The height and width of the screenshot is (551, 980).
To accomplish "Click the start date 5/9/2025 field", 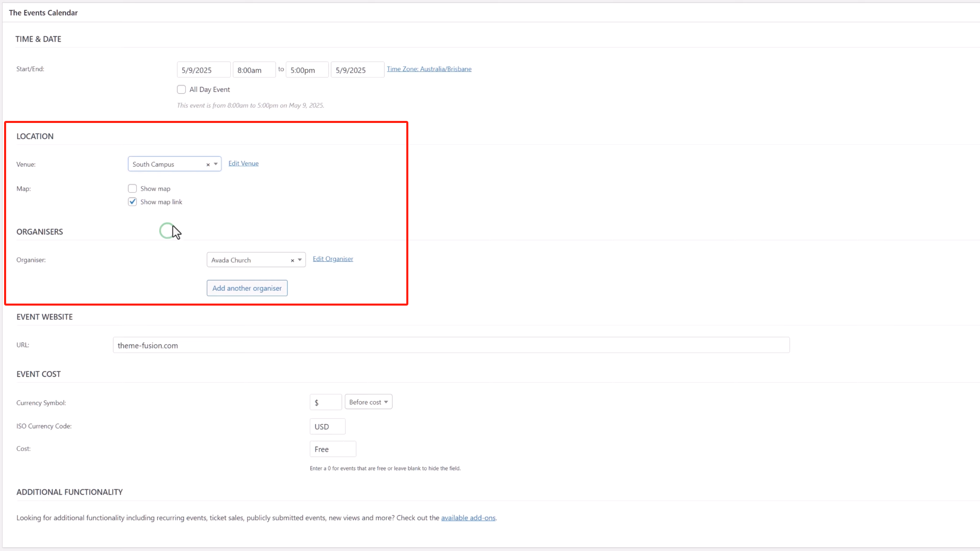I will pos(203,69).
